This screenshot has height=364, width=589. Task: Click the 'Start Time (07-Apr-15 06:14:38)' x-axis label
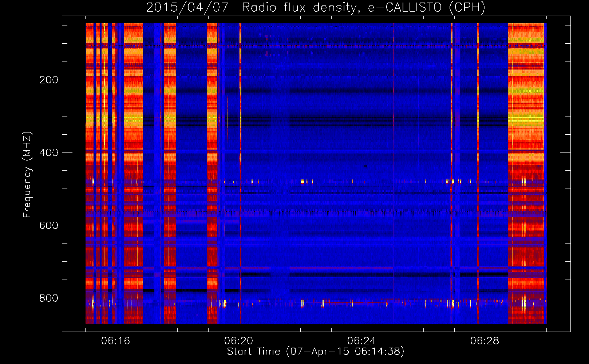click(316, 352)
